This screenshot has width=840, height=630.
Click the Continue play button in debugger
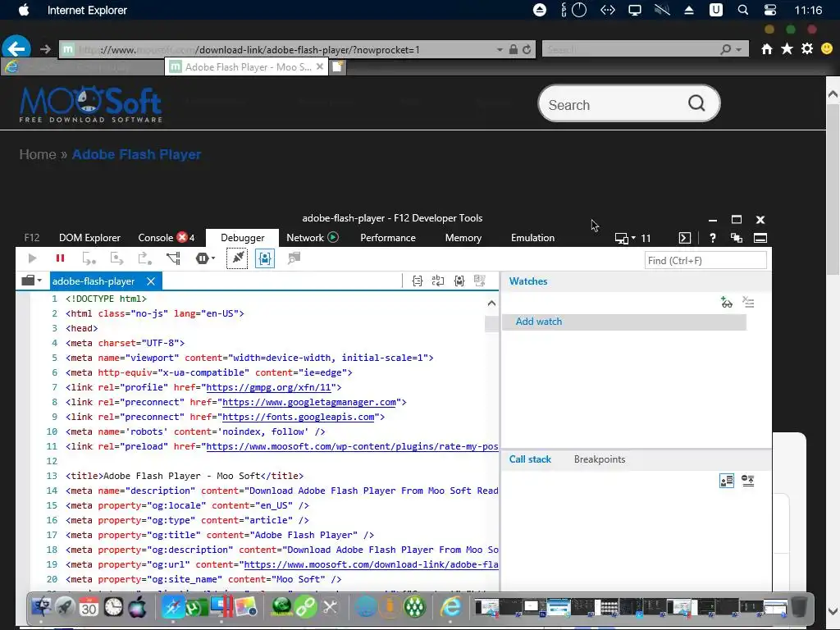[32, 258]
